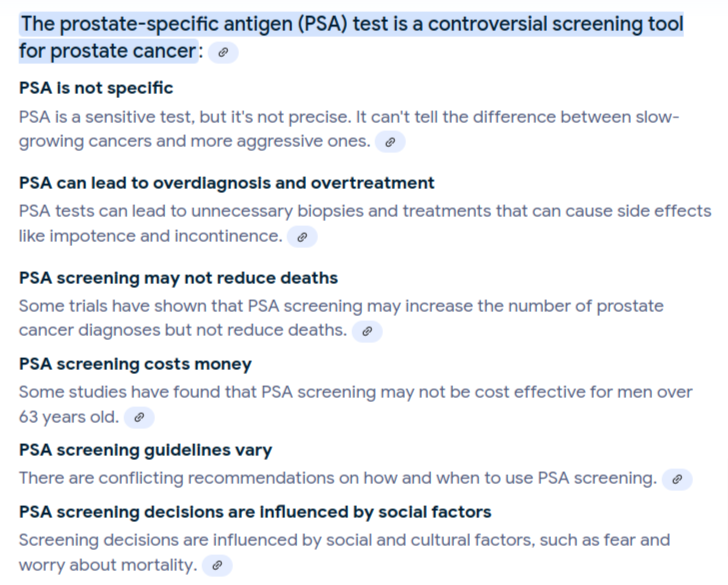Click paragraph about social and cultural factors
The image size is (728, 585).
tap(344, 552)
